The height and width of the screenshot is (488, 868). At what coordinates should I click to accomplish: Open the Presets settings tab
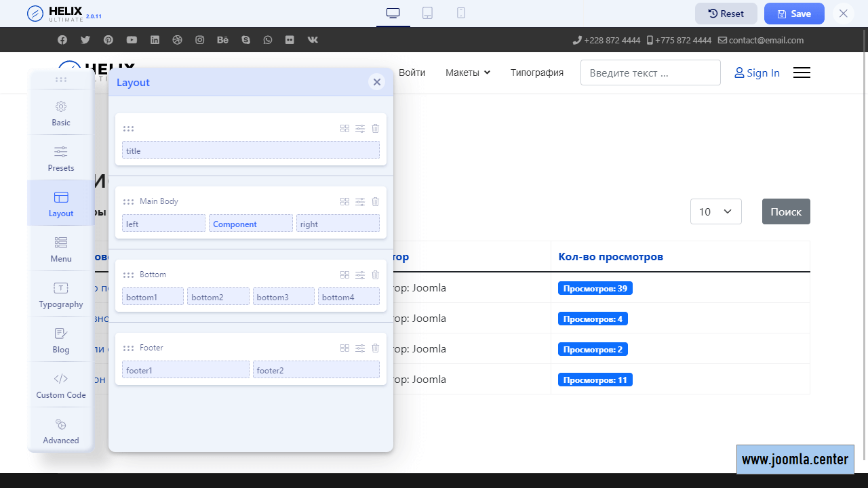(61, 158)
